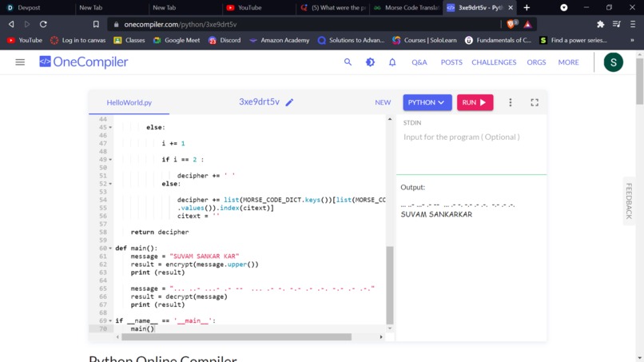Open Discord bookmark
644x362 pixels.
click(x=225, y=40)
